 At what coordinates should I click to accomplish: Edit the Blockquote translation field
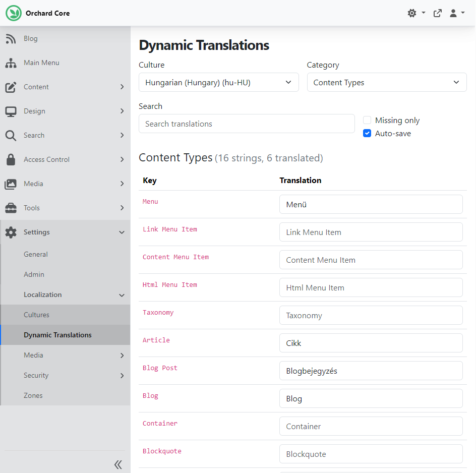click(x=371, y=454)
